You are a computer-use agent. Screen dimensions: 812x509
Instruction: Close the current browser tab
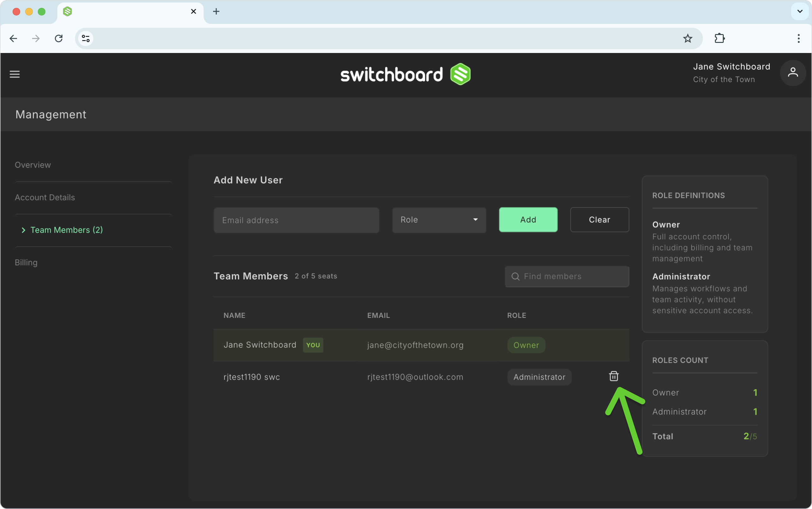194,11
